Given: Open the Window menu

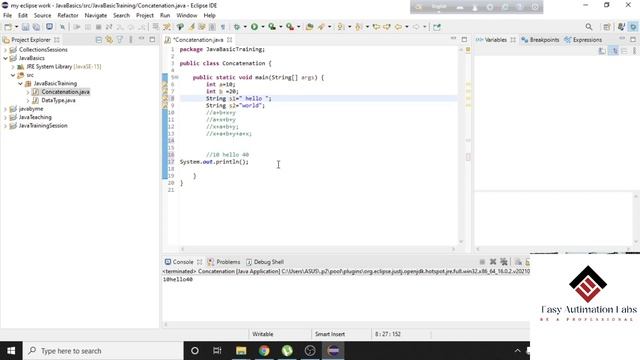Looking at the screenshot, I should (x=187, y=16).
